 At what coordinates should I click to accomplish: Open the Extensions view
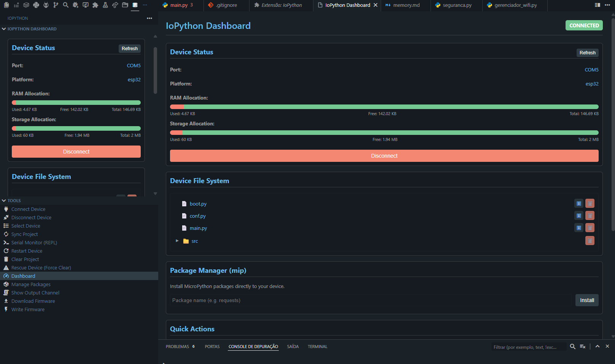point(95,5)
